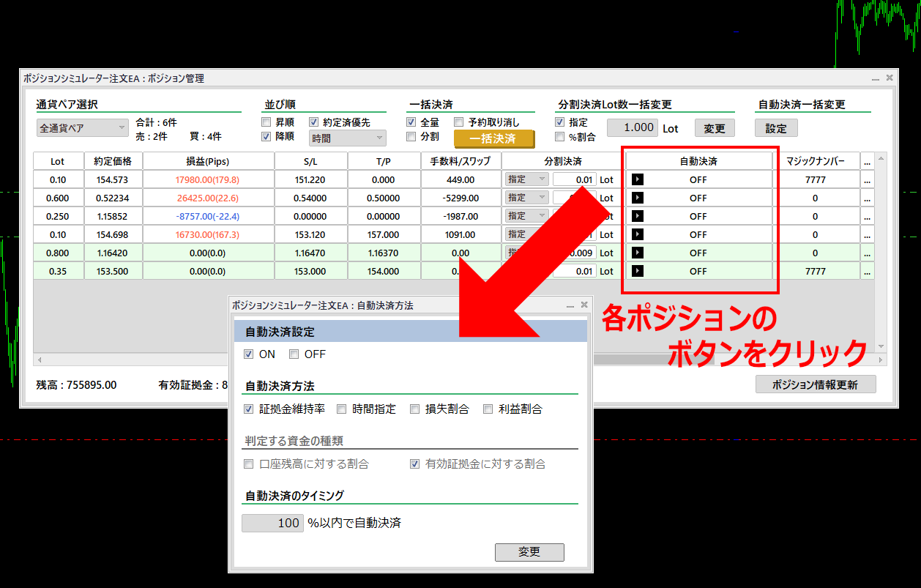This screenshot has width=921, height=588.
Task: Click the 約定価格 column header
Action: 113,161
